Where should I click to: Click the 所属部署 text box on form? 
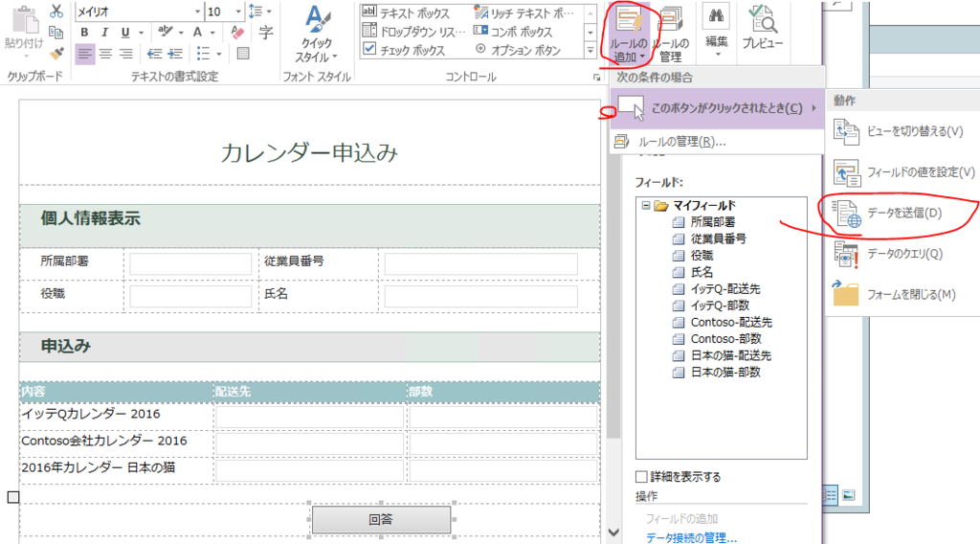click(x=190, y=264)
